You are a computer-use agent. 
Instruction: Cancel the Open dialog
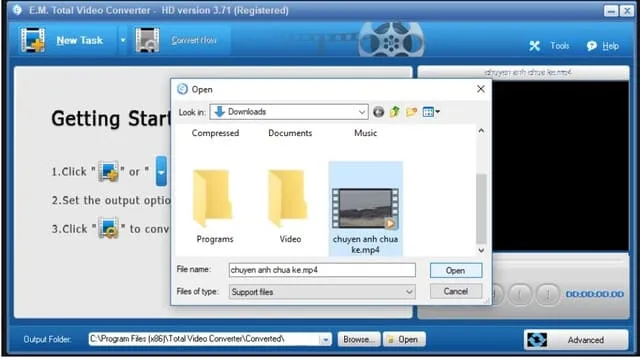[456, 291]
